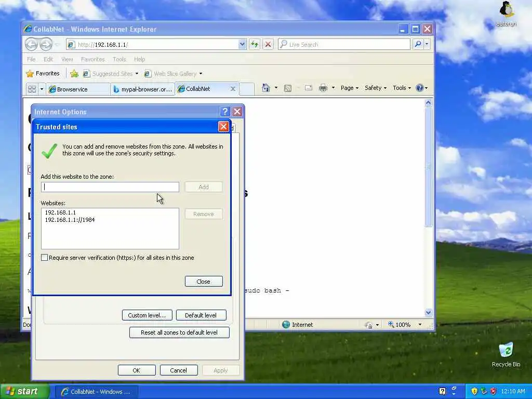This screenshot has width=532, height=399.
Task: Open Web Slice Gallery link
Action: pyautogui.click(x=174, y=73)
